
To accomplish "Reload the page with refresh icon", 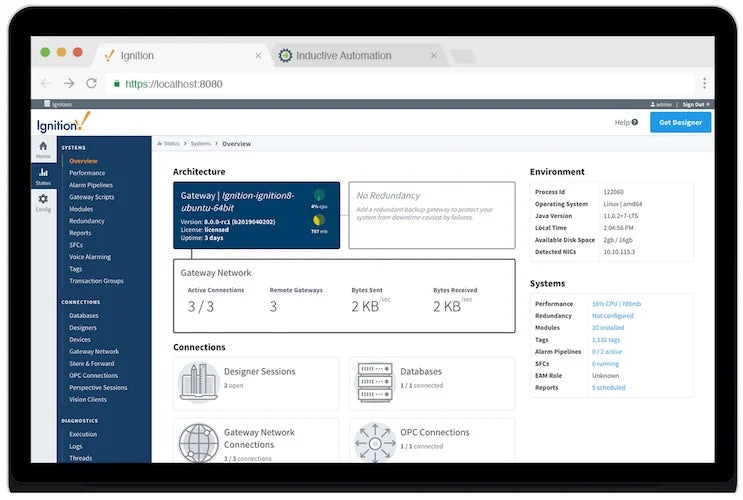I will point(91,83).
